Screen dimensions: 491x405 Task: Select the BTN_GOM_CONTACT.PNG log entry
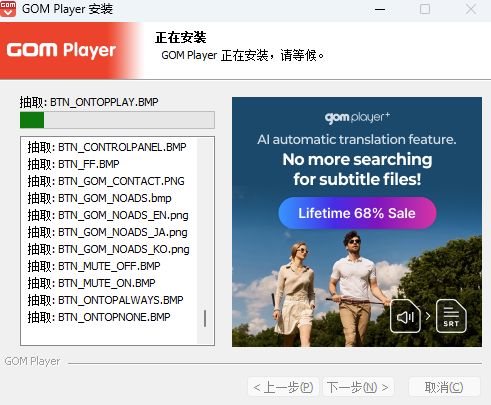click(x=106, y=181)
